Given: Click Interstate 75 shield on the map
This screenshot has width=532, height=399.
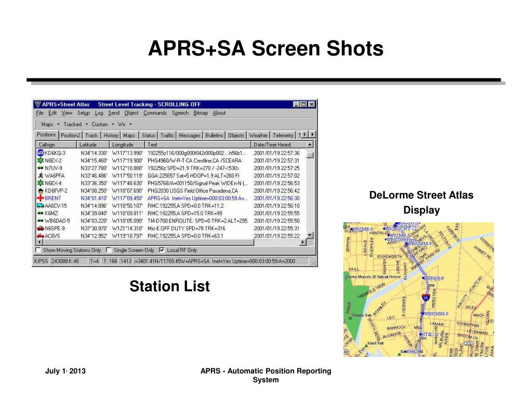Looking at the screenshot, I should coord(426,298).
